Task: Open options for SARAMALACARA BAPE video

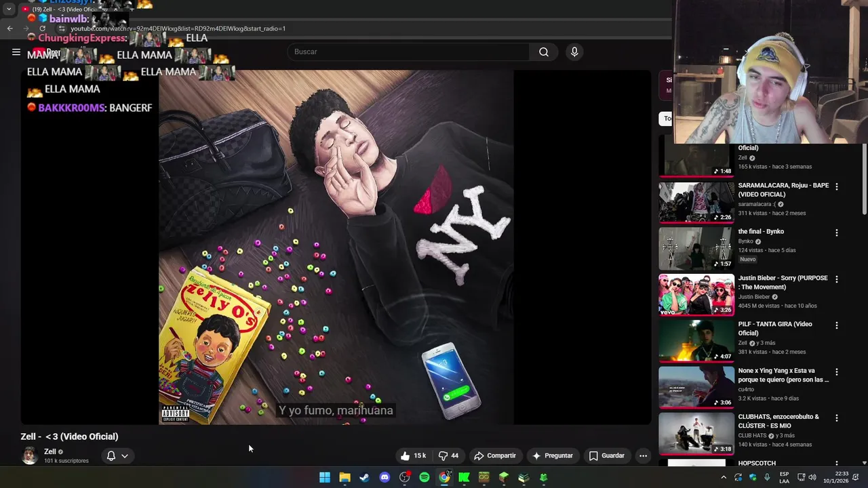Action: pos(836,186)
